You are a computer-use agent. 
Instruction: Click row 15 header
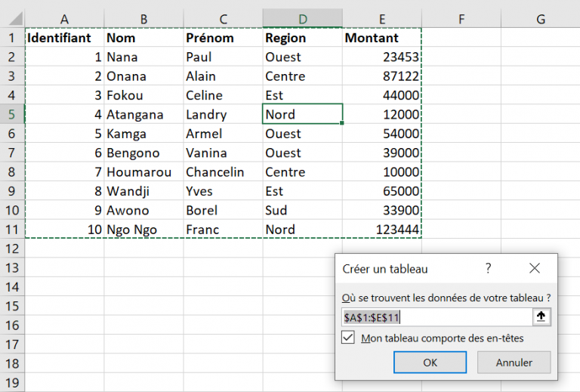[11, 306]
